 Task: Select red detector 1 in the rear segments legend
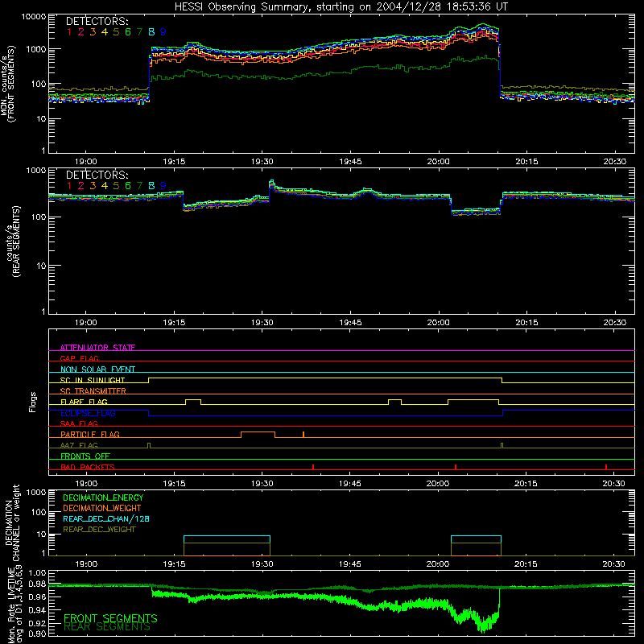point(69,186)
